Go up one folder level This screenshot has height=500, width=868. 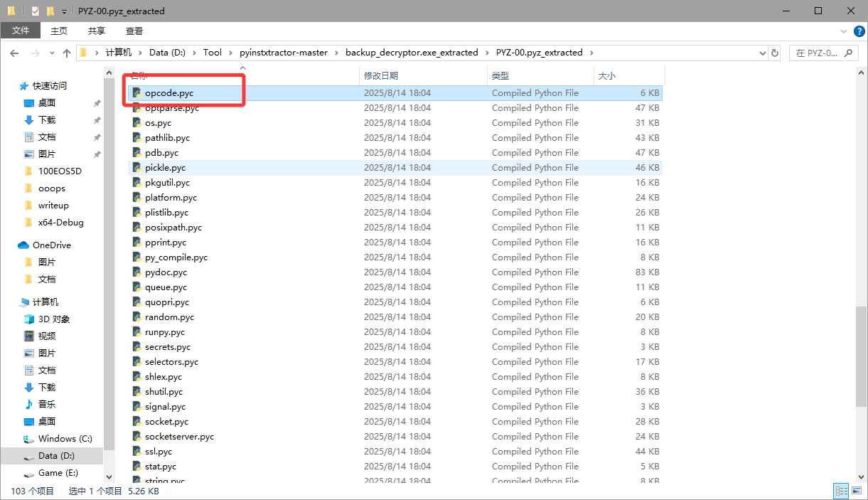click(x=67, y=53)
